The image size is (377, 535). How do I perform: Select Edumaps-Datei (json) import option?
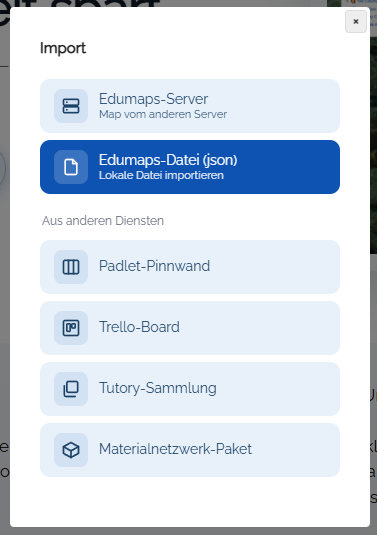click(190, 167)
